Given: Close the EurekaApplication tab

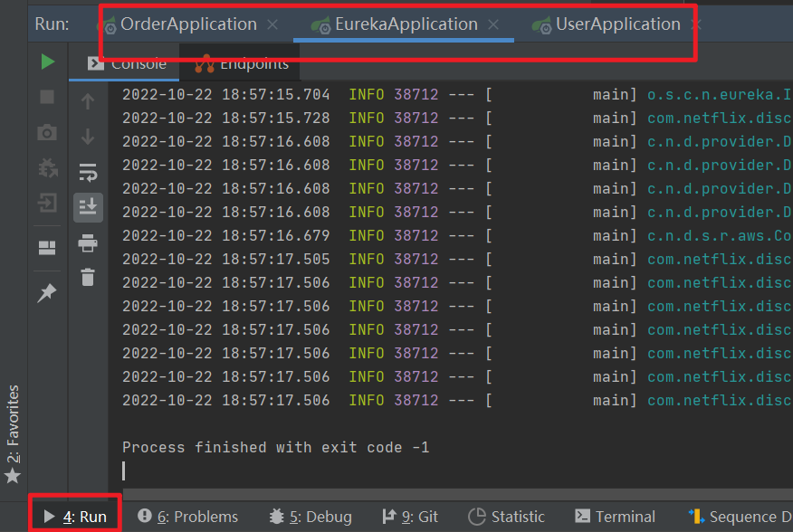Looking at the screenshot, I should tap(493, 24).
